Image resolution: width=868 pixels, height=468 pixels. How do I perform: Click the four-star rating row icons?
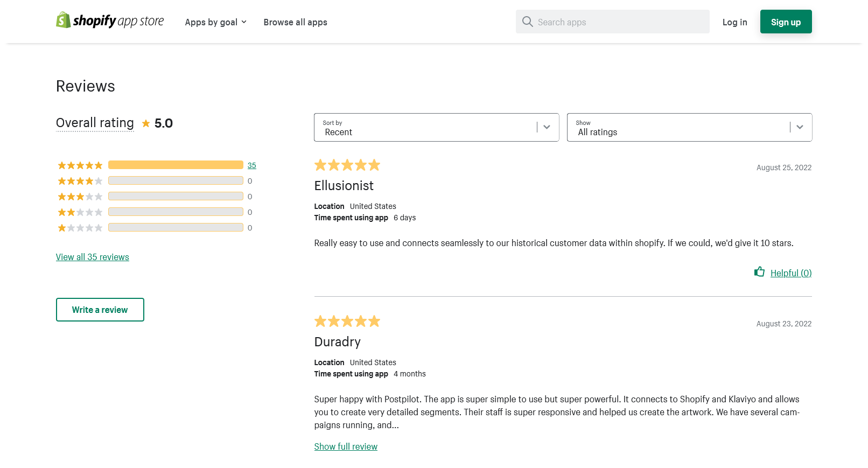[80, 181]
